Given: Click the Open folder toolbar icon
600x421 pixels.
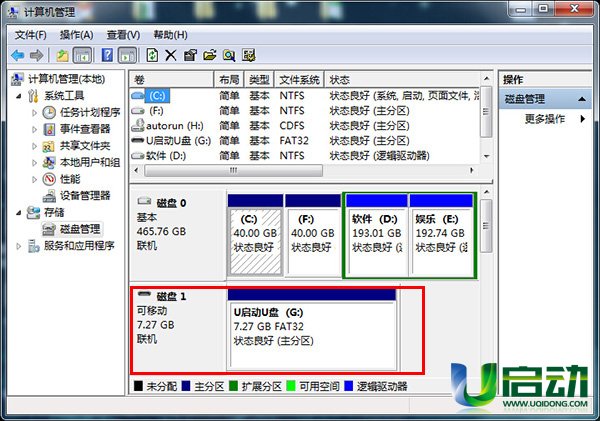Looking at the screenshot, I should [209, 55].
